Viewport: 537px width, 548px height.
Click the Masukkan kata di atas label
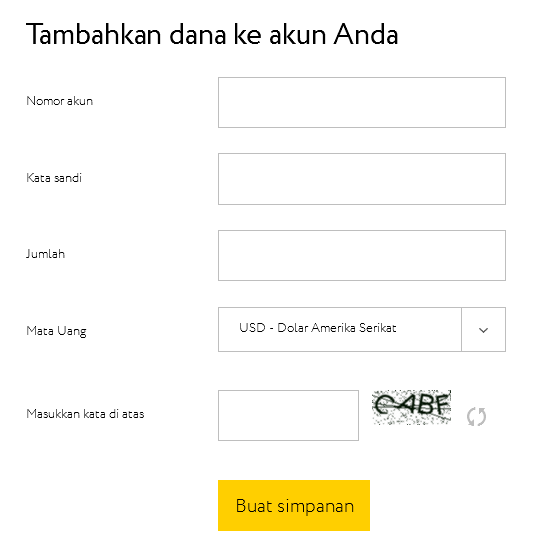(85, 414)
